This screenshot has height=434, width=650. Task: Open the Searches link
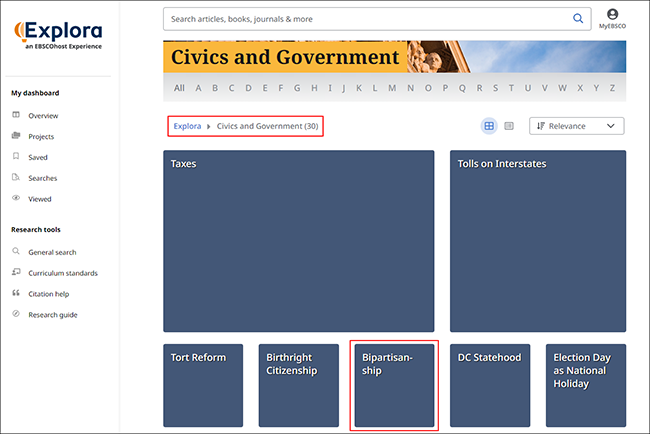tap(43, 178)
